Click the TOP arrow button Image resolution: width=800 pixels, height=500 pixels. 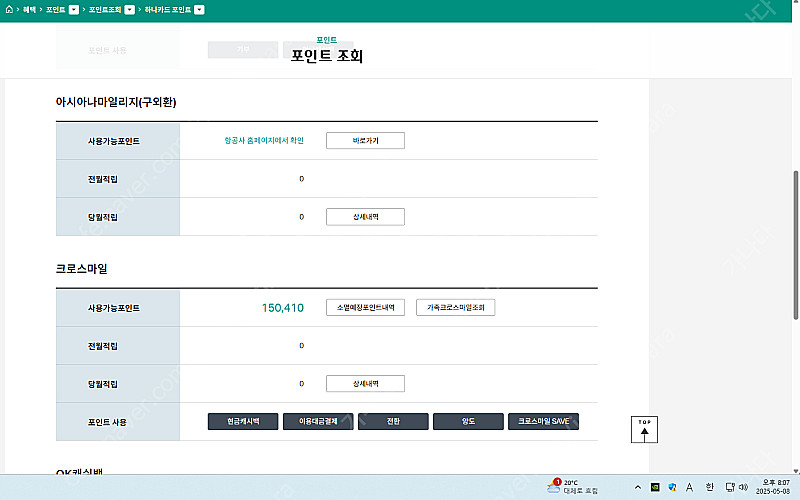pyautogui.click(x=644, y=430)
